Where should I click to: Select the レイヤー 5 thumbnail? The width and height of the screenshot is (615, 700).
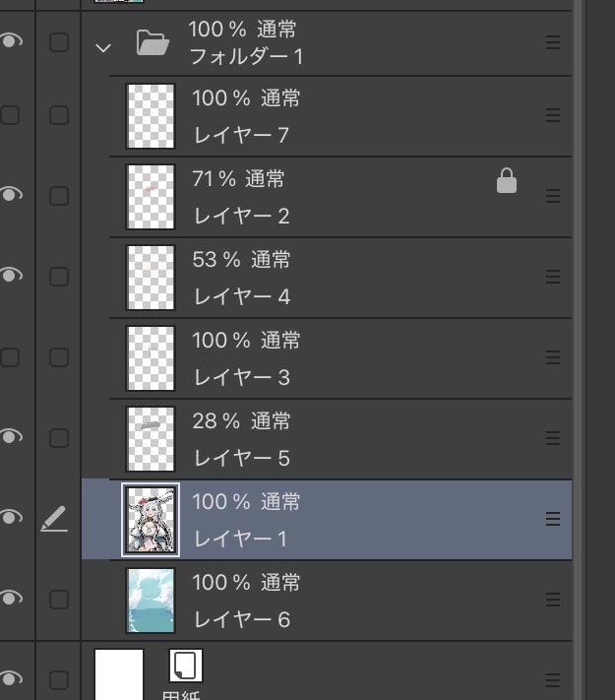pos(151,439)
